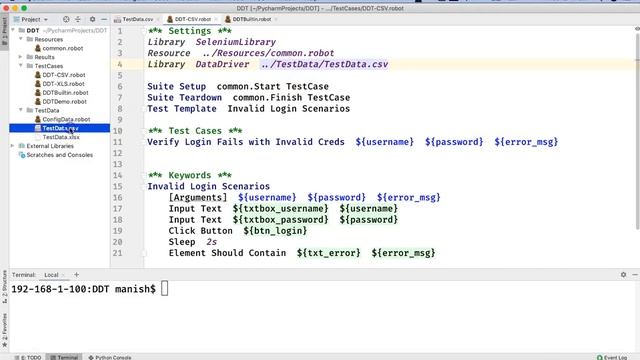
Task: Toggle the Terminal tool window button
Action: tap(64, 357)
